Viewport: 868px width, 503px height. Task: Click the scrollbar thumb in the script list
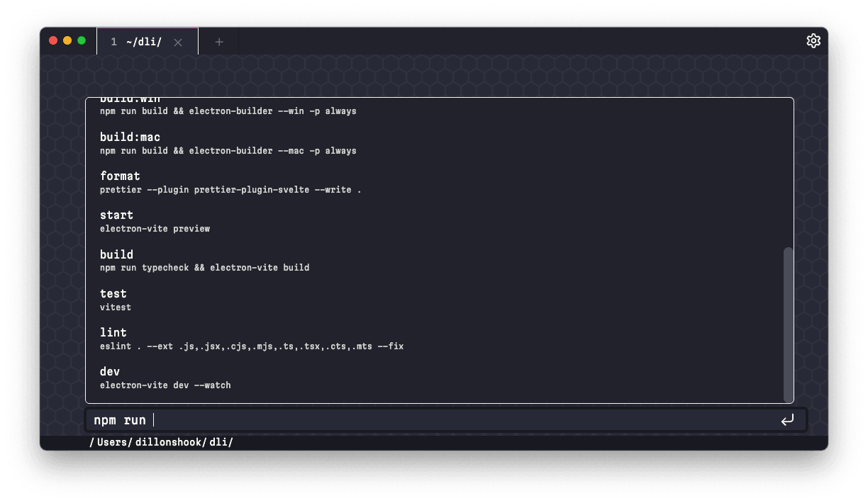[x=788, y=324]
